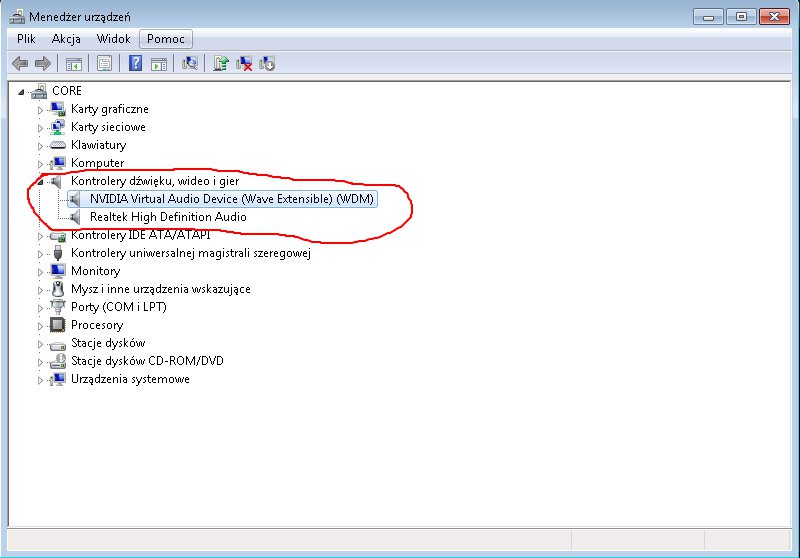Screen dimensions: 800x558
Task: Scan for hardware changes icon
Action: point(189,63)
